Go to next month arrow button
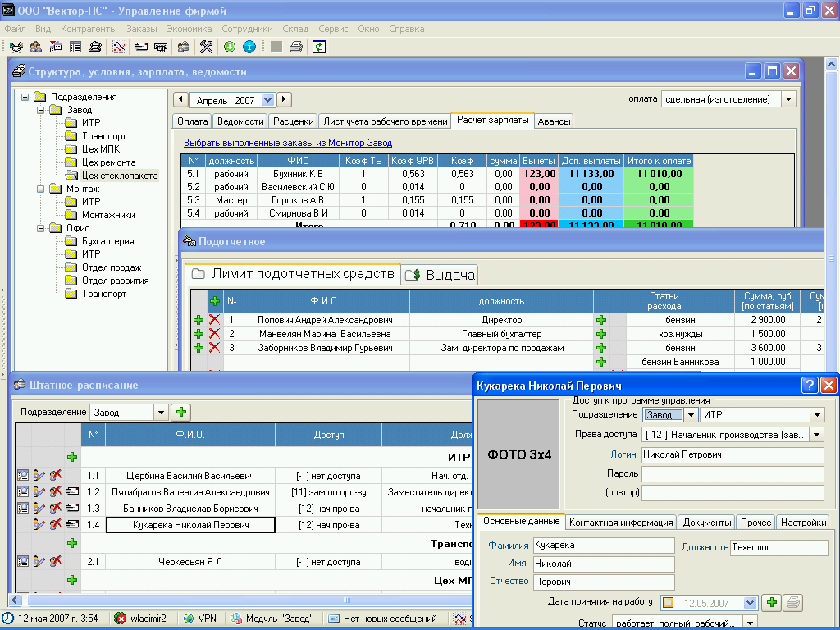This screenshot has width=840, height=630. coord(284,99)
